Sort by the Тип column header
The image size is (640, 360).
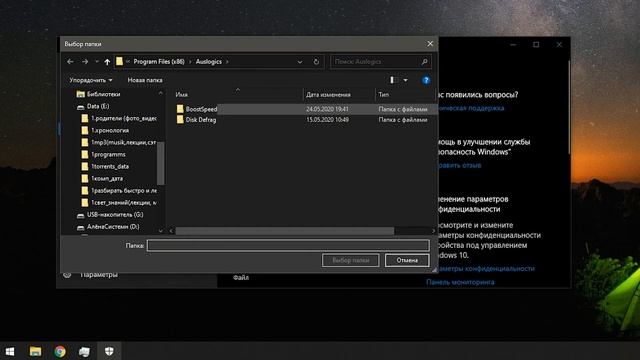(x=383, y=94)
